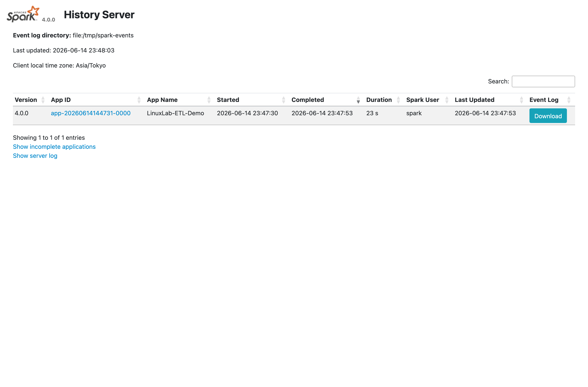Sort by Started column arrows

click(284, 100)
